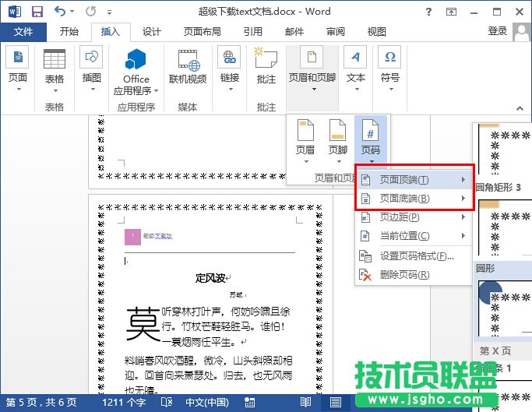Image resolution: width=532 pixels, height=412 pixels.
Task: Expand the Page Number (页码) dropdown
Action: 371,138
